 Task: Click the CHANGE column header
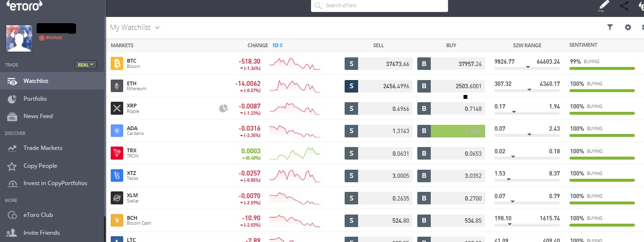click(258, 45)
